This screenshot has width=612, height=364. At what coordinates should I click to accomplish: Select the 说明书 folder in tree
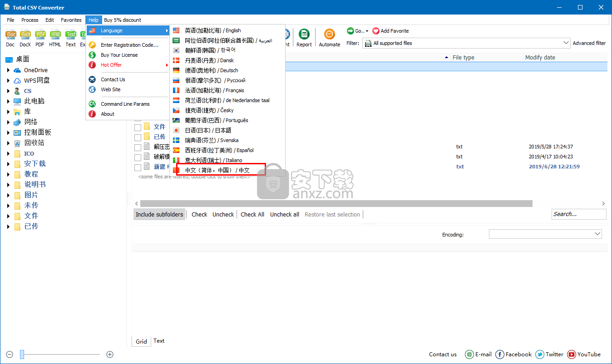(35, 184)
